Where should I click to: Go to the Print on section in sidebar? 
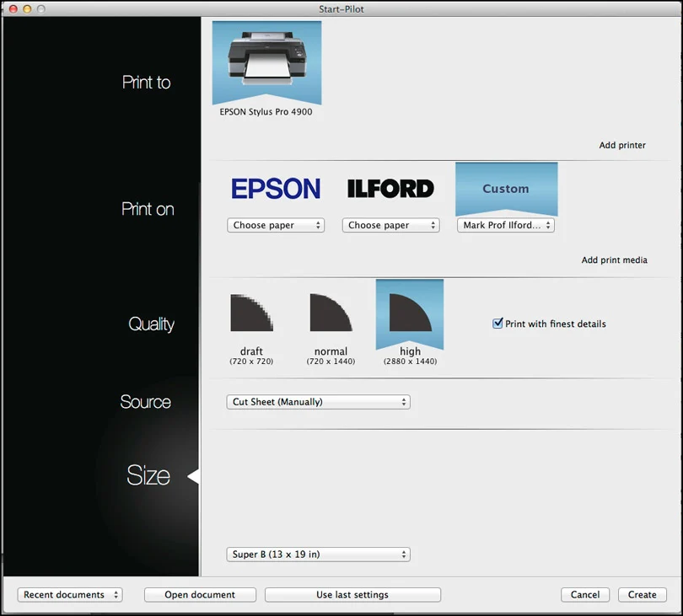click(x=148, y=209)
